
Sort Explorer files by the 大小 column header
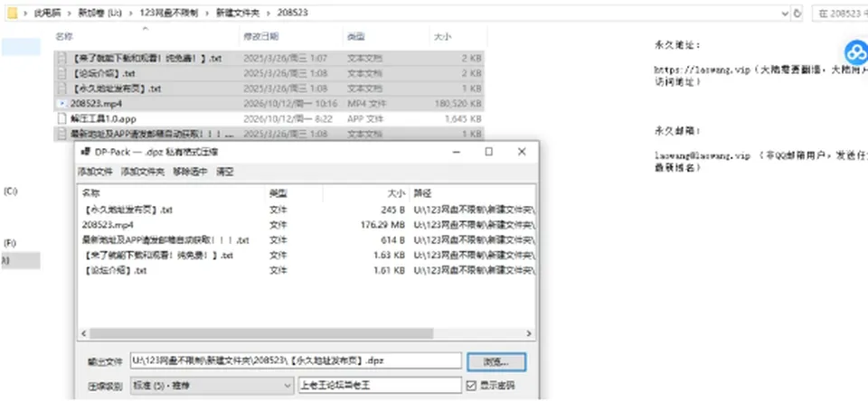tap(442, 37)
